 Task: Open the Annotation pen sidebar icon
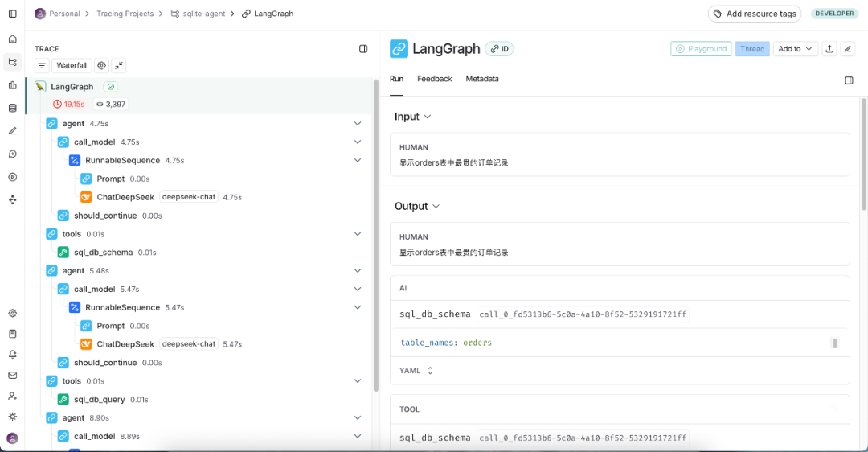[13, 131]
